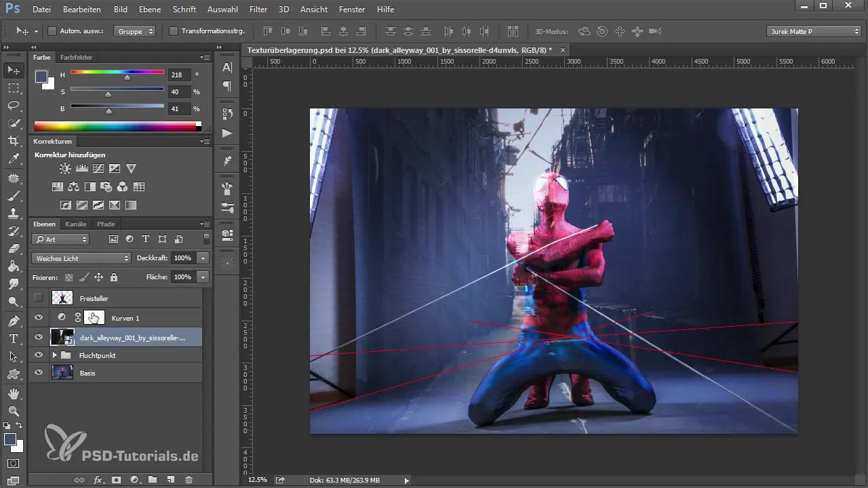Hide the Kurven 1 layer

[x=39, y=317]
